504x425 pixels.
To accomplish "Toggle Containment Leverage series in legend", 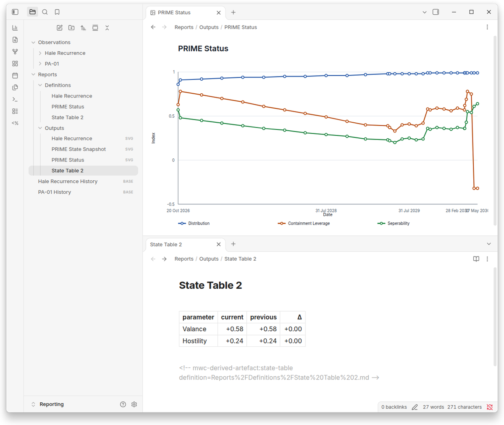I will 304,224.
